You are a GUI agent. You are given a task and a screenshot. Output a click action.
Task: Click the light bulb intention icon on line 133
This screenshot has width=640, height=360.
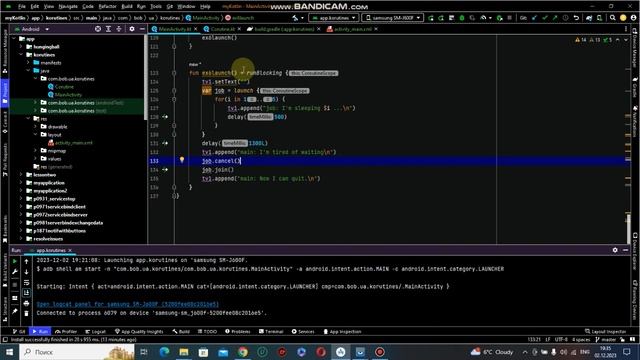[x=182, y=160]
